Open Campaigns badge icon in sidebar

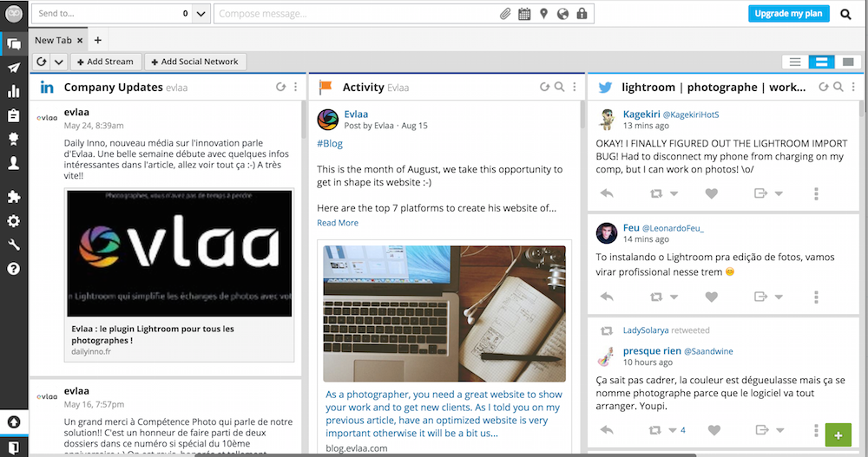pyautogui.click(x=14, y=139)
